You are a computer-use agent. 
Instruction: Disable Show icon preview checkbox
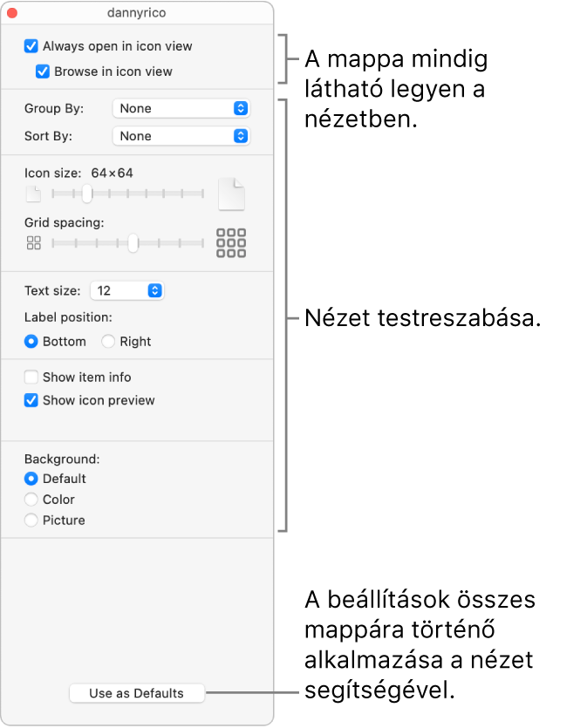(x=31, y=400)
